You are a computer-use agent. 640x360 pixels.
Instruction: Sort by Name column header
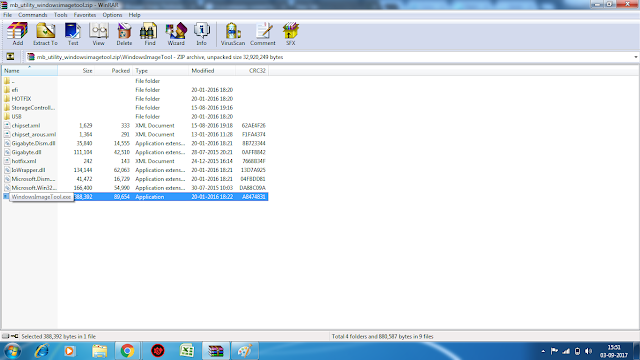pyautogui.click(x=30, y=71)
